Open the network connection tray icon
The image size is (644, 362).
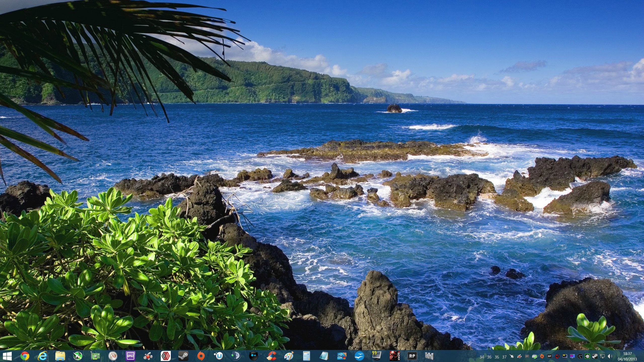602,356
